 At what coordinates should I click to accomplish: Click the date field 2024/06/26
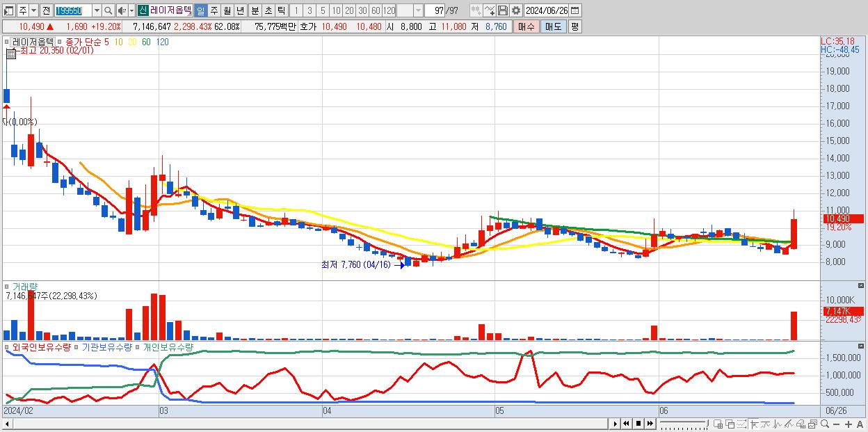tap(547, 10)
